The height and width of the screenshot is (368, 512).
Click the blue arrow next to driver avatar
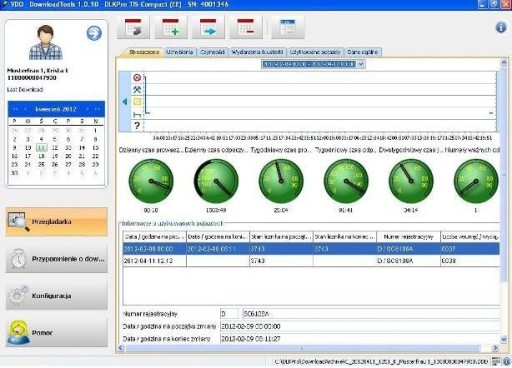[x=94, y=33]
